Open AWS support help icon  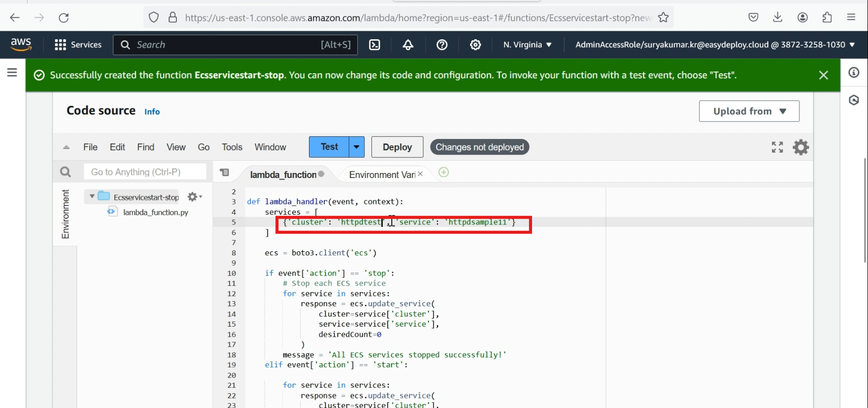click(x=442, y=45)
